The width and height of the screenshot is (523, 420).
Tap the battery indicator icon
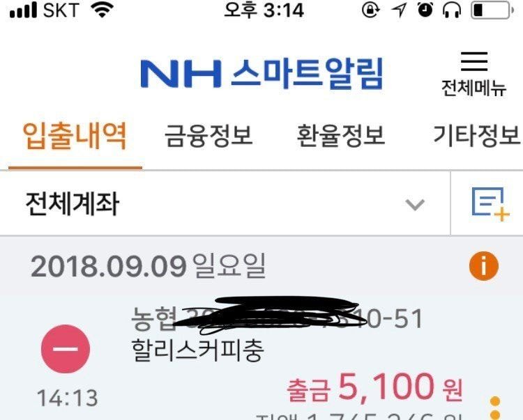click(x=492, y=10)
